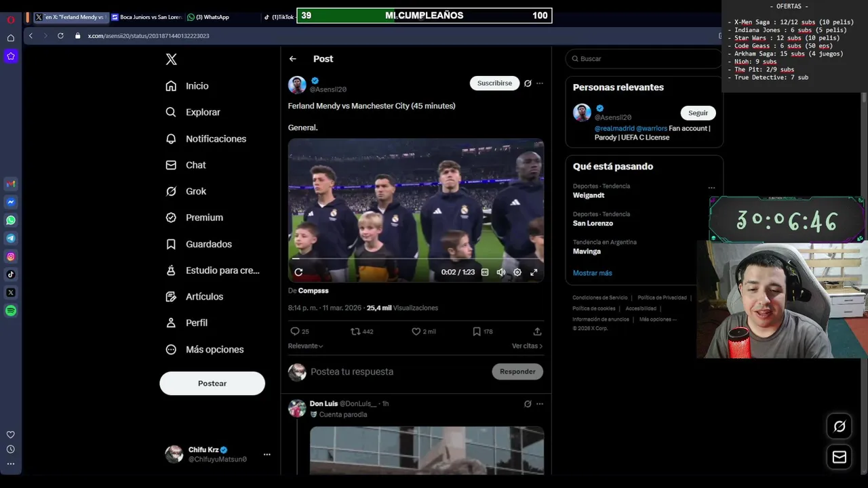Open Mavinga trending topic
The image size is (868, 488).
(x=587, y=251)
